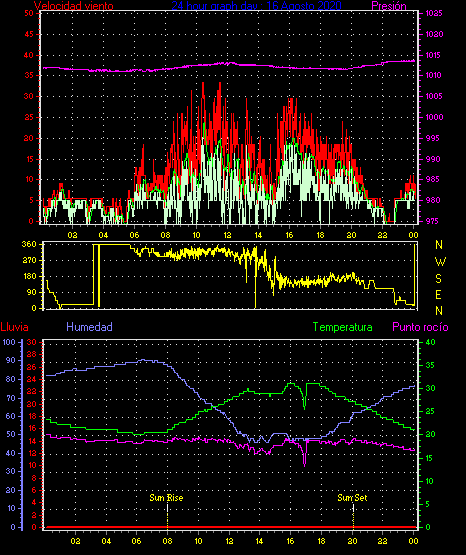Screen dimensions: 466x555
Task: Click pressure axis value 1025
Action: pyautogui.click(x=434, y=13)
